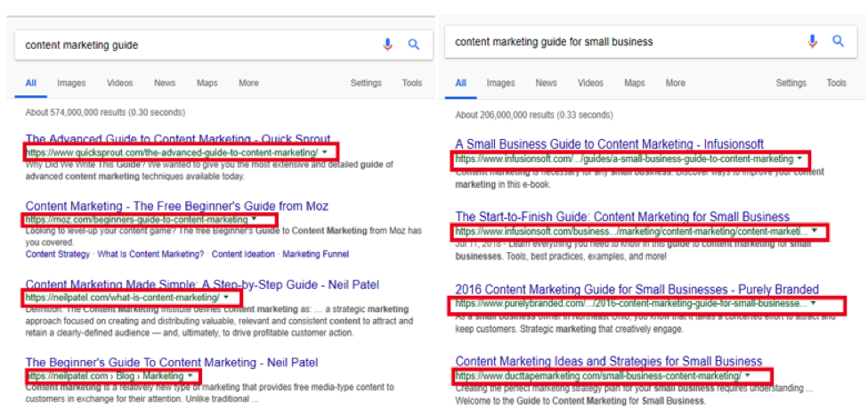868x418 pixels.
Task: Click magnifier search icon in right search box
Action: click(x=838, y=41)
